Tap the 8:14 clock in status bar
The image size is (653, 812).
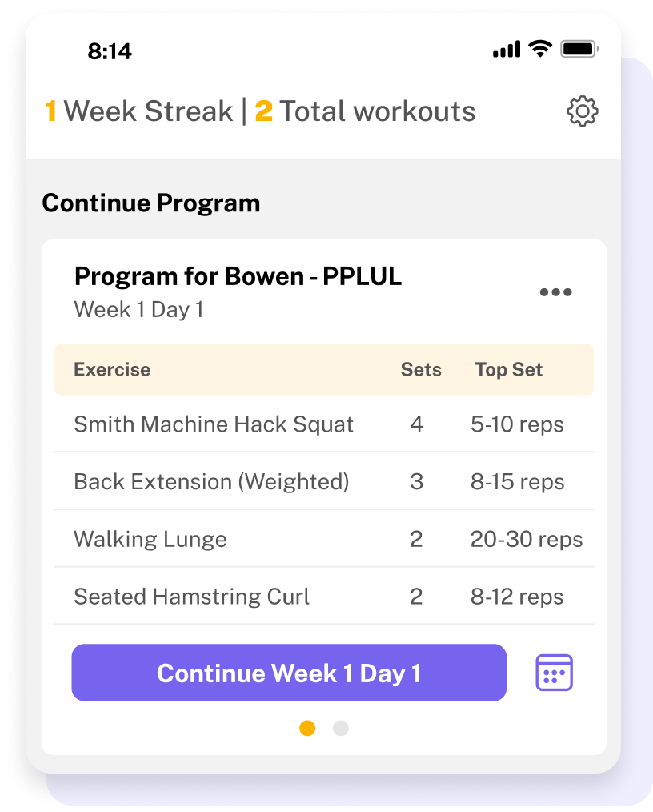tap(110, 51)
